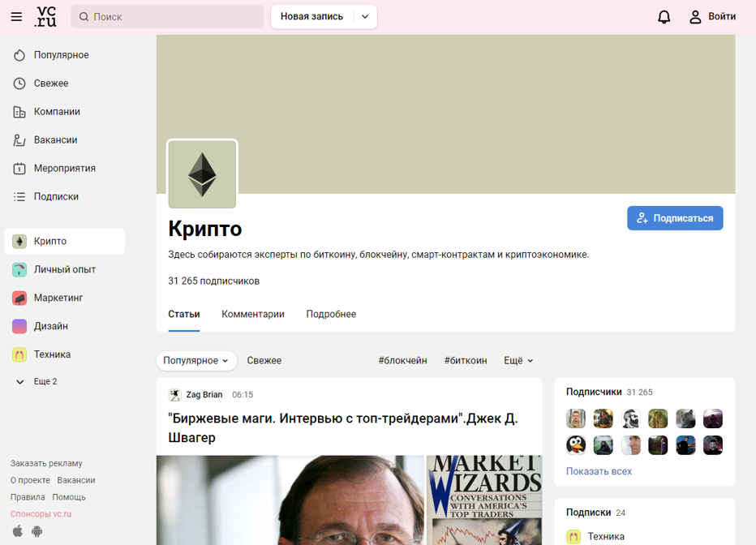Switch to the Статьи tab
The width and height of the screenshot is (756, 545).
tap(183, 314)
